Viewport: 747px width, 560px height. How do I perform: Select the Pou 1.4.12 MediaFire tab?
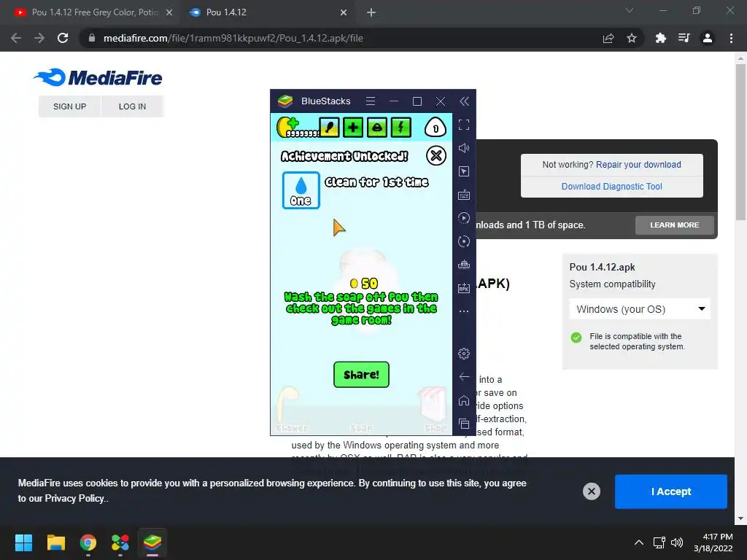267,12
